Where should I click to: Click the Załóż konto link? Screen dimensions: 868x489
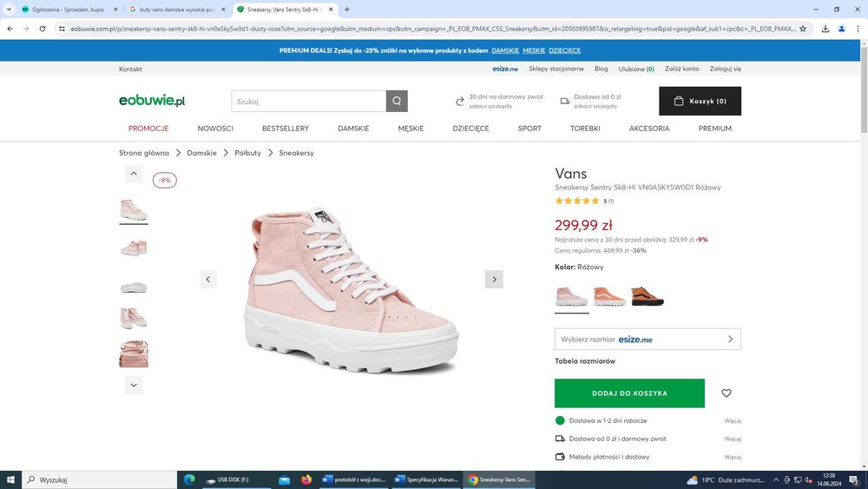click(682, 69)
